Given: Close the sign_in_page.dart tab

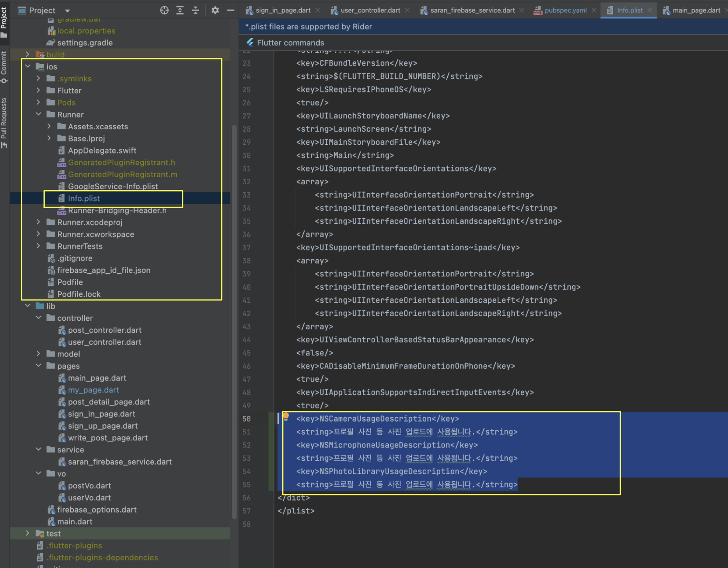Looking at the screenshot, I should coord(317,10).
